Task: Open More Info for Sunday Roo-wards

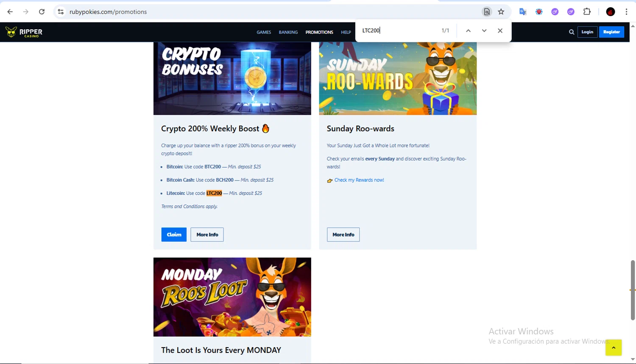Action: coord(343,235)
